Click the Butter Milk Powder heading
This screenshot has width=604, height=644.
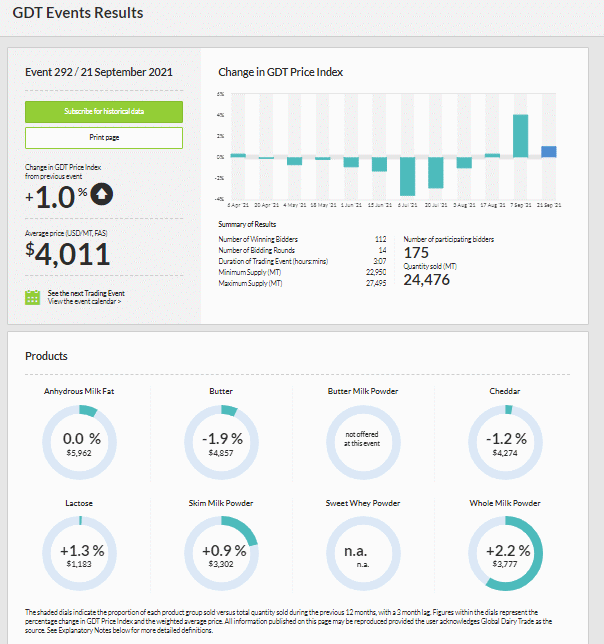tap(363, 391)
